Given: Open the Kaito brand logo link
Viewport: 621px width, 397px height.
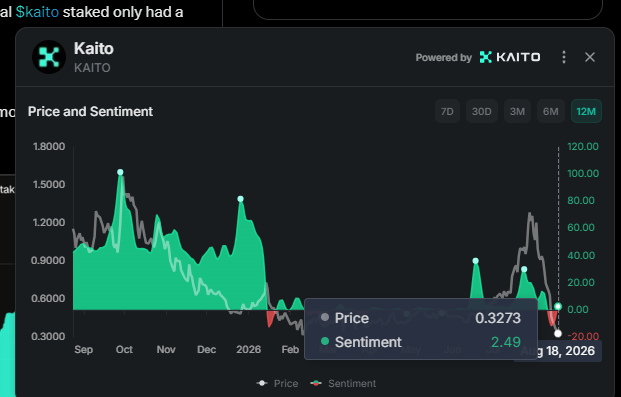Looking at the screenshot, I should pos(510,57).
